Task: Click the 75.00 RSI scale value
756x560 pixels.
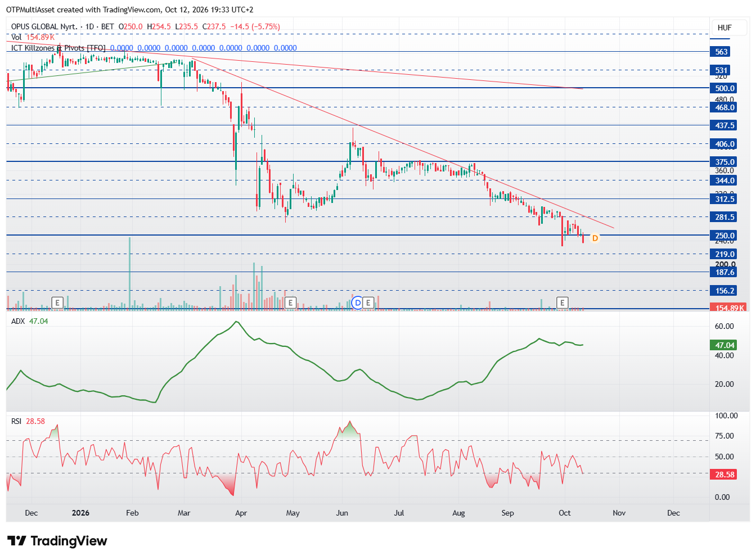Action: coord(724,436)
